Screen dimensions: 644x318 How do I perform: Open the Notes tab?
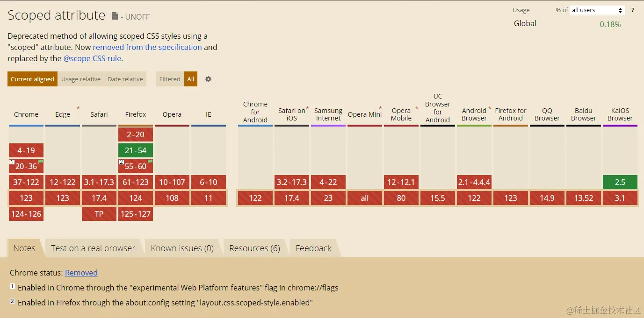pyautogui.click(x=24, y=248)
